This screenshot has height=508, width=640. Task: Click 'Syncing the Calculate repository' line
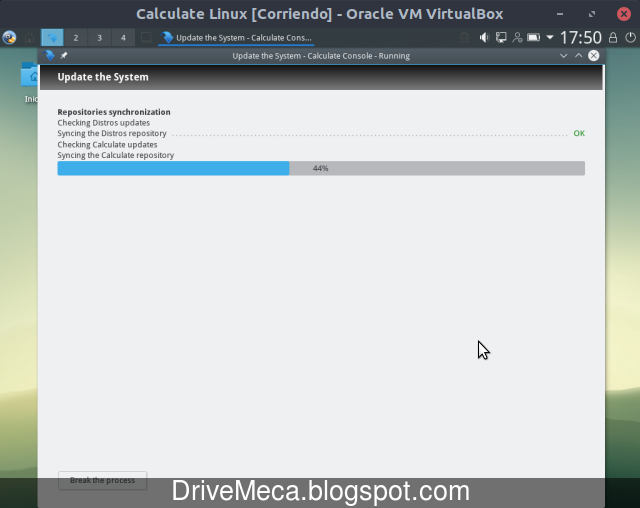click(x=116, y=155)
